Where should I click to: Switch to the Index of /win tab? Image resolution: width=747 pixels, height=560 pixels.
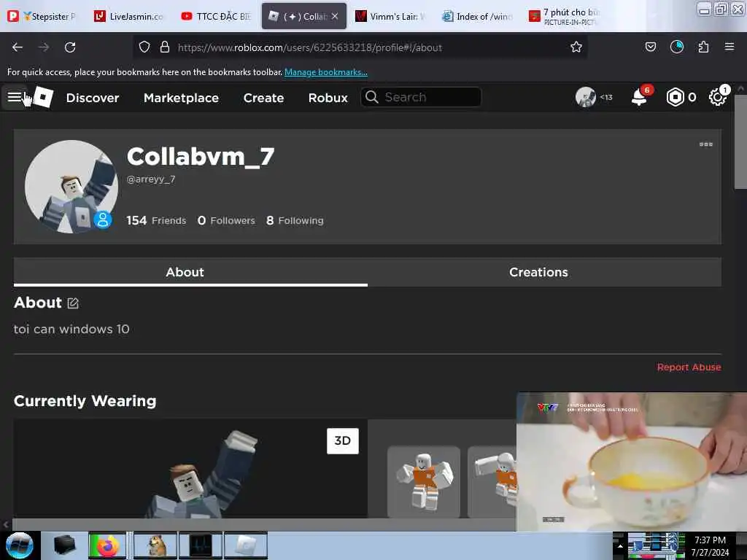[478, 16]
